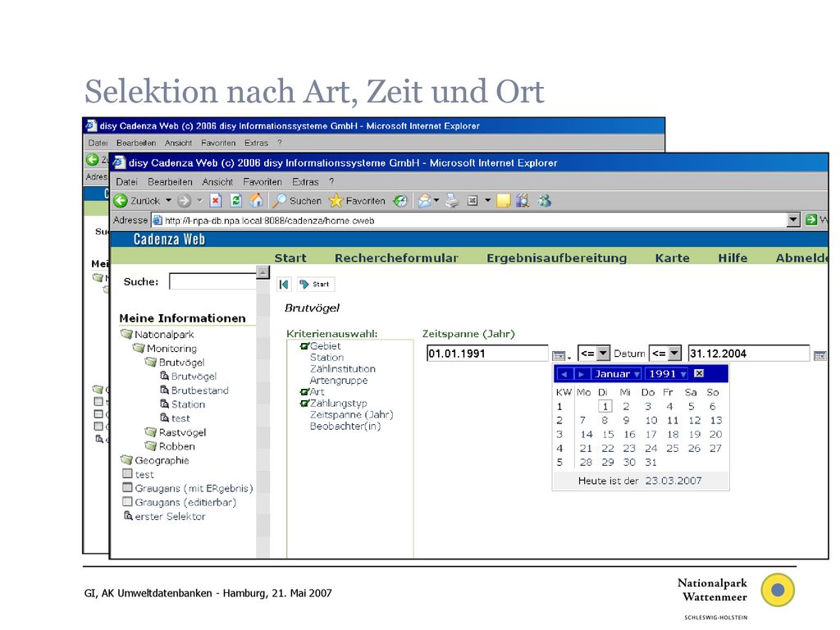Open the Messenger people icon
The width and height of the screenshot is (840, 630).
545,201
